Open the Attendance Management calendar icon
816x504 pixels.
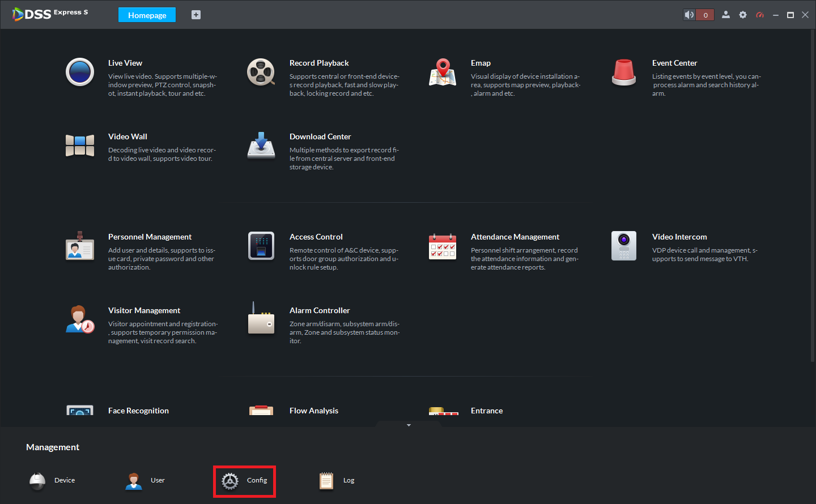(443, 246)
